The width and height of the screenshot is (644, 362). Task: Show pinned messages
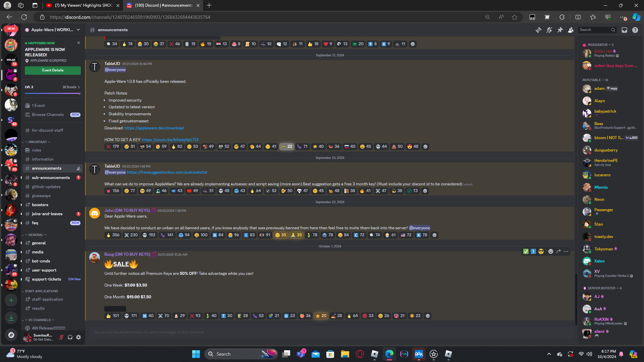pyautogui.click(x=560, y=30)
